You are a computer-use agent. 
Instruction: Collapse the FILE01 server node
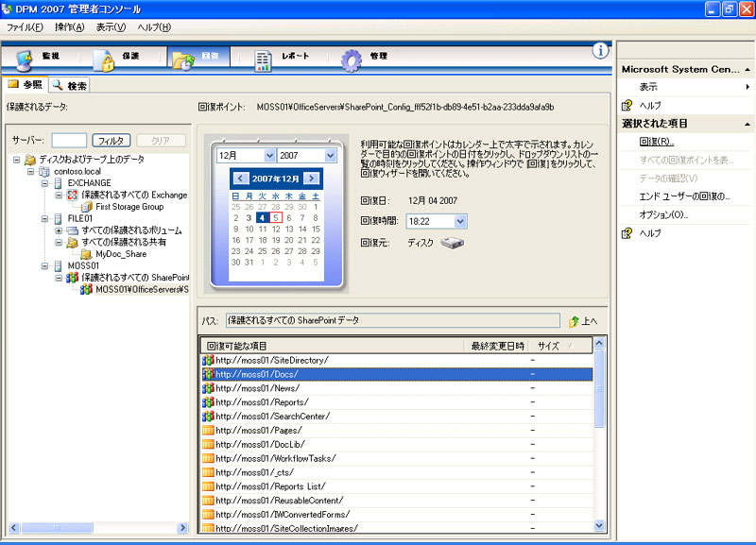coord(44,219)
